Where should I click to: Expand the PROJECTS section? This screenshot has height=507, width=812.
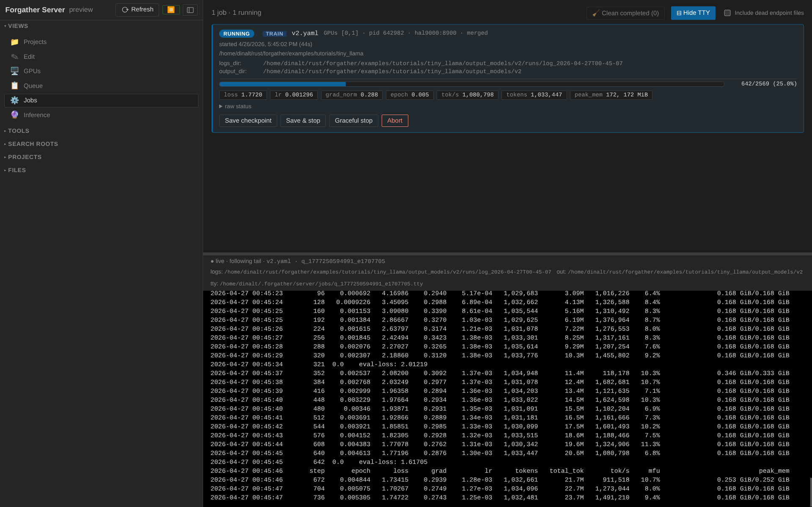point(23,157)
